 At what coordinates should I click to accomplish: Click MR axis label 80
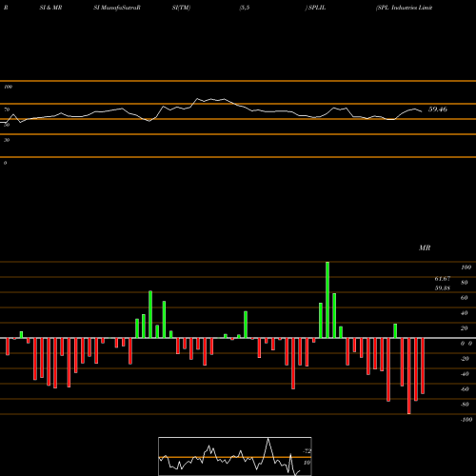(465, 283)
